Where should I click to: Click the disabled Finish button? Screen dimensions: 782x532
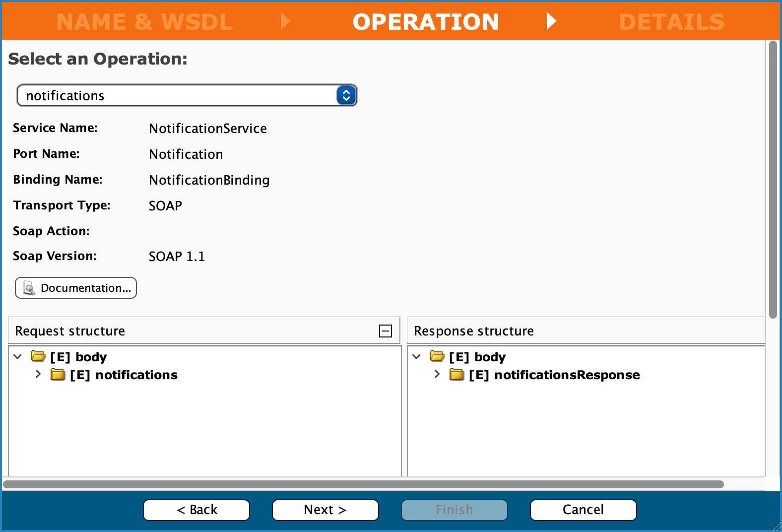pyautogui.click(x=455, y=510)
